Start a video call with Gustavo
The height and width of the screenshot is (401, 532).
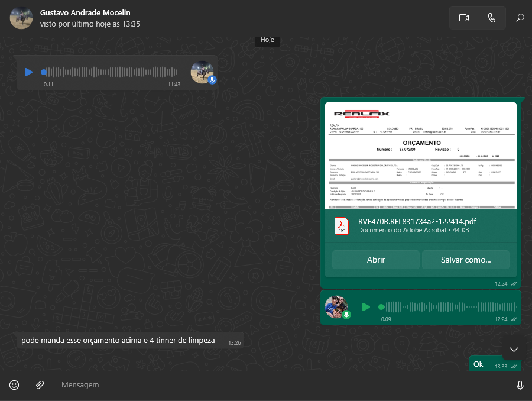click(463, 18)
